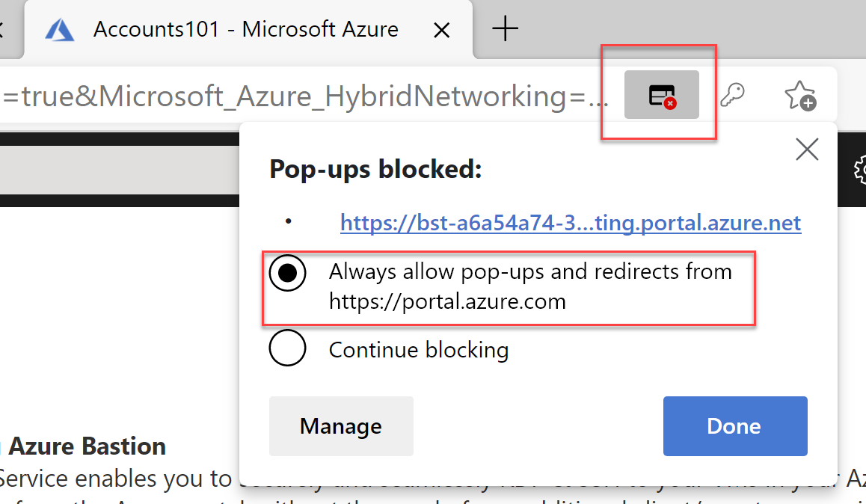Confirm with the Done button
Viewport: 866px width, 504px height.
[735, 426]
